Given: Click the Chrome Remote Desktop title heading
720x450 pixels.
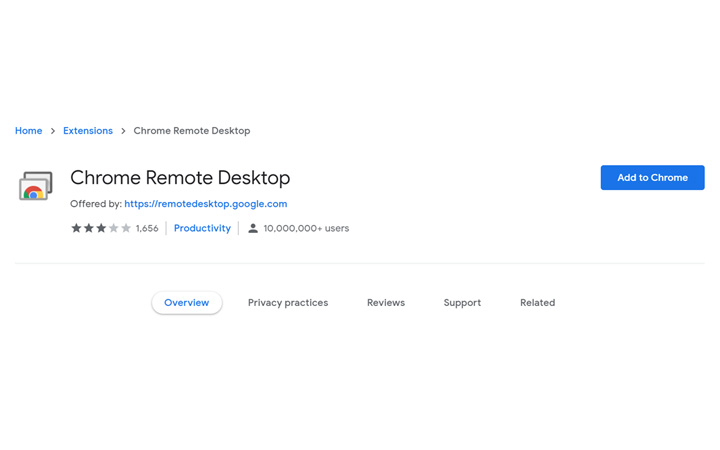Looking at the screenshot, I should [180, 178].
